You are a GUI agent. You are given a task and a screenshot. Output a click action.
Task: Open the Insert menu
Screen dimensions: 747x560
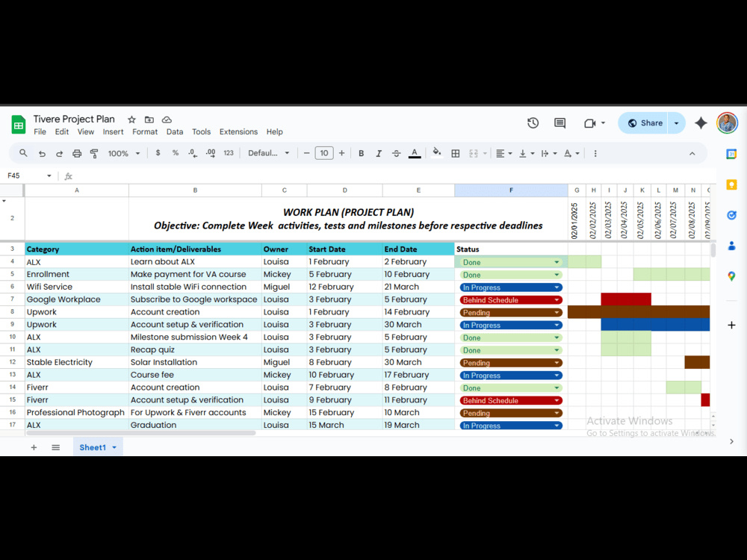pyautogui.click(x=113, y=132)
